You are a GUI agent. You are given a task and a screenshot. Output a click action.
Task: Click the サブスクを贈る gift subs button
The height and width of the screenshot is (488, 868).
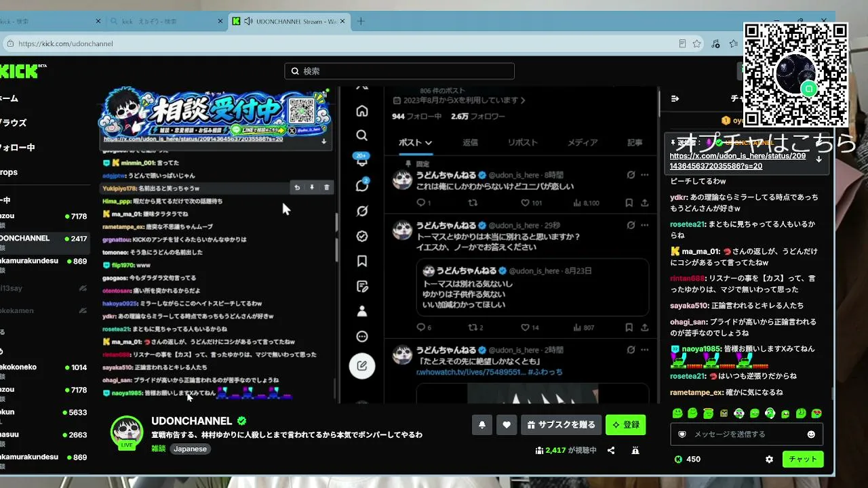coord(561,425)
